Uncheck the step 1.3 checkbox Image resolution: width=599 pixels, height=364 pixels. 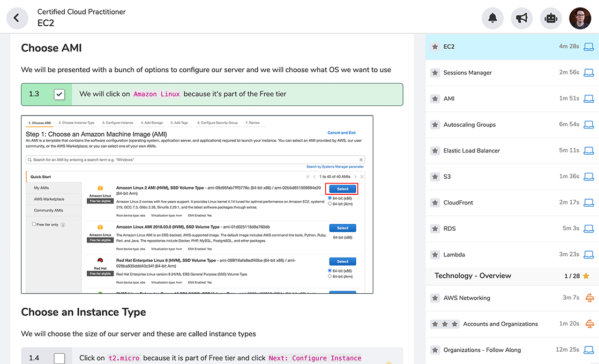(59, 94)
